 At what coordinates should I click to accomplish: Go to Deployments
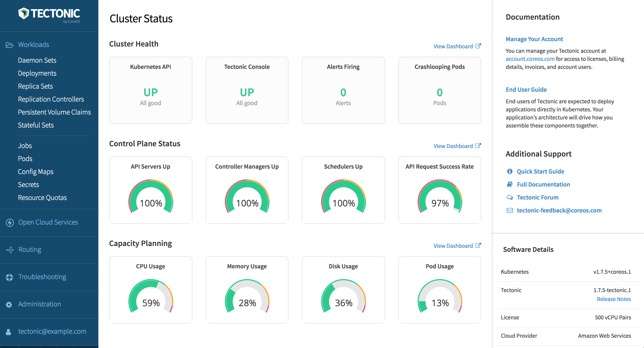pos(37,73)
